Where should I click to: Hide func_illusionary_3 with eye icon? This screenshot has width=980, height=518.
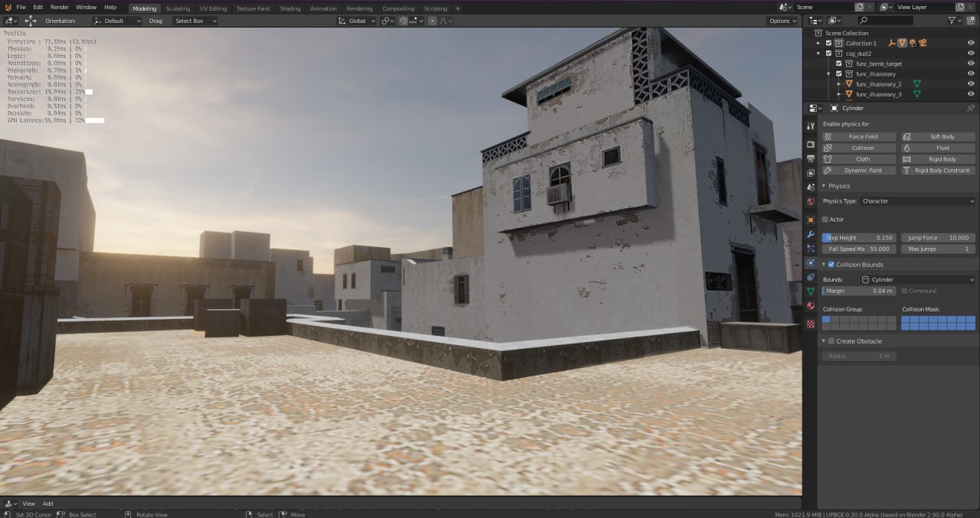coord(971,94)
